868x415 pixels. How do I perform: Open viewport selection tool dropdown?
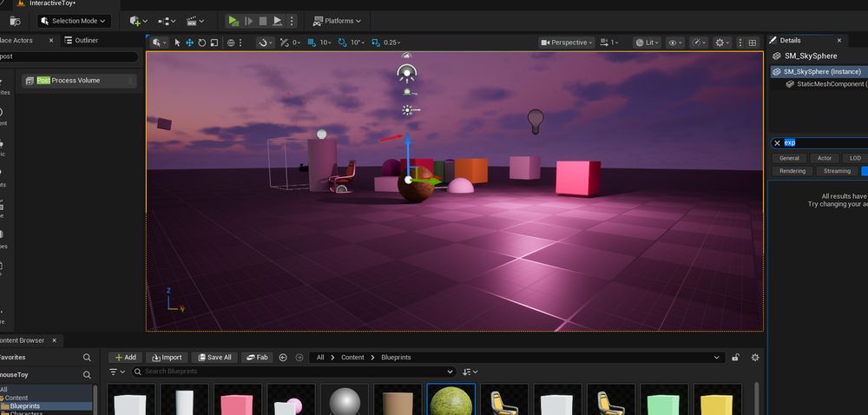(160, 43)
